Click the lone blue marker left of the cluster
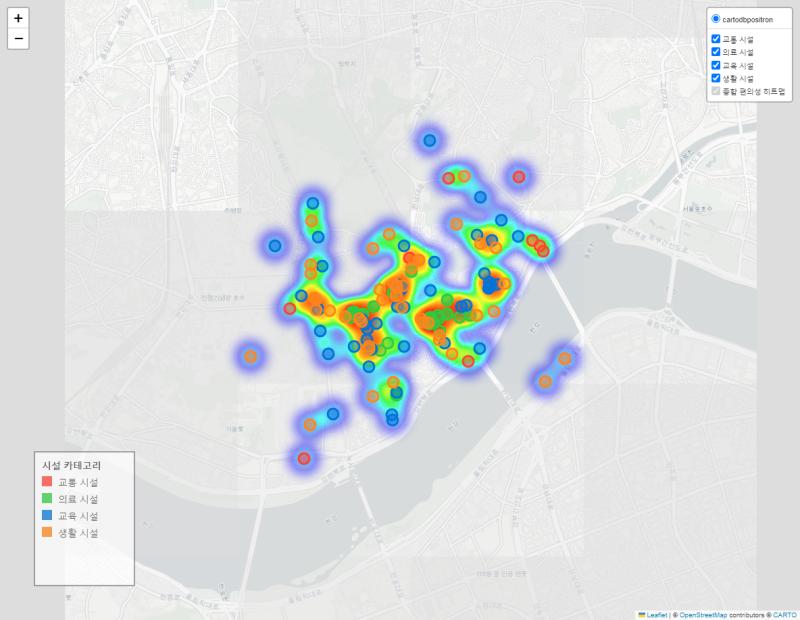The height and width of the screenshot is (620, 800). pyautogui.click(x=275, y=246)
